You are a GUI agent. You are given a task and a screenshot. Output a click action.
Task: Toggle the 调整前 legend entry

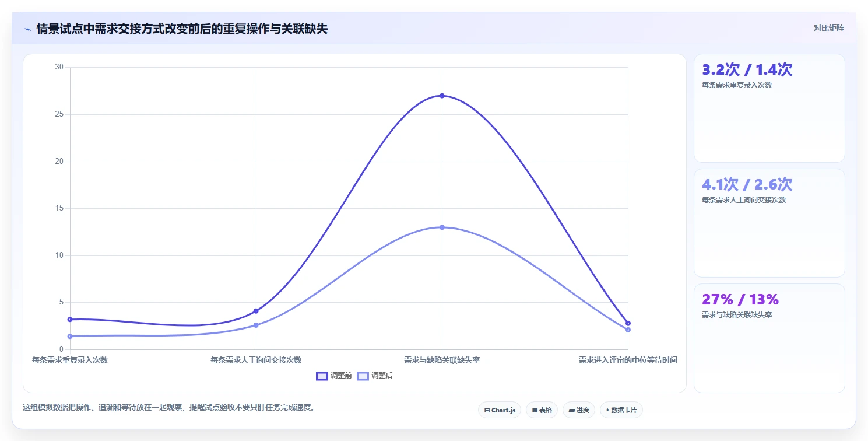[x=334, y=376]
